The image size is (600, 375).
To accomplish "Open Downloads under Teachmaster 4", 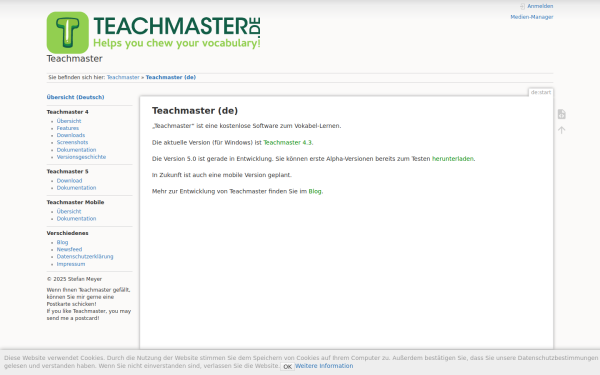I will click(71, 135).
